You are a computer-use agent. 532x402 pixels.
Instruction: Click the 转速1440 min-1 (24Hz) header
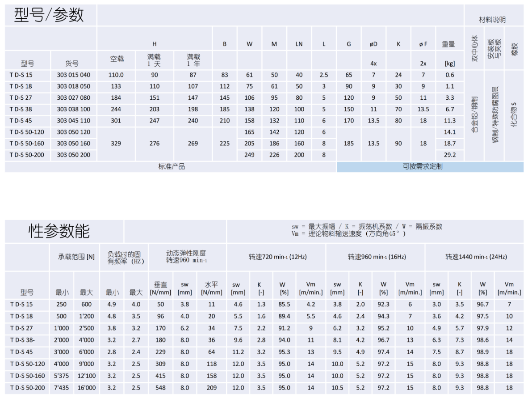[477, 257]
